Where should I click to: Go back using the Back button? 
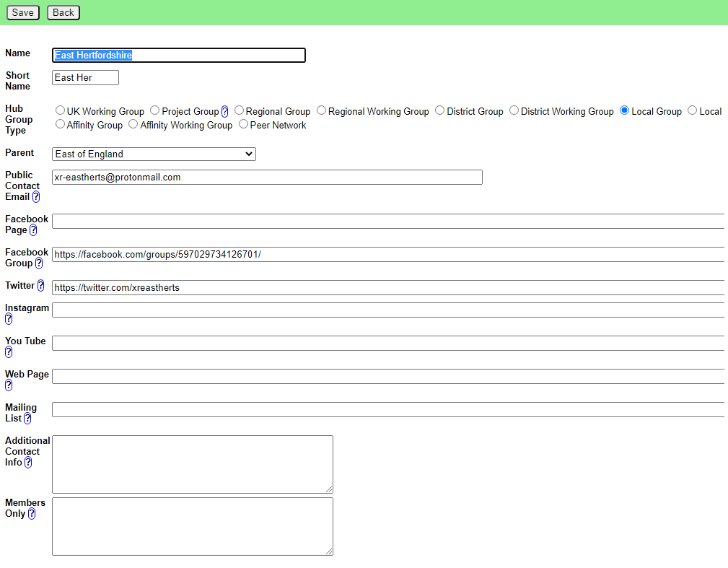(x=63, y=12)
